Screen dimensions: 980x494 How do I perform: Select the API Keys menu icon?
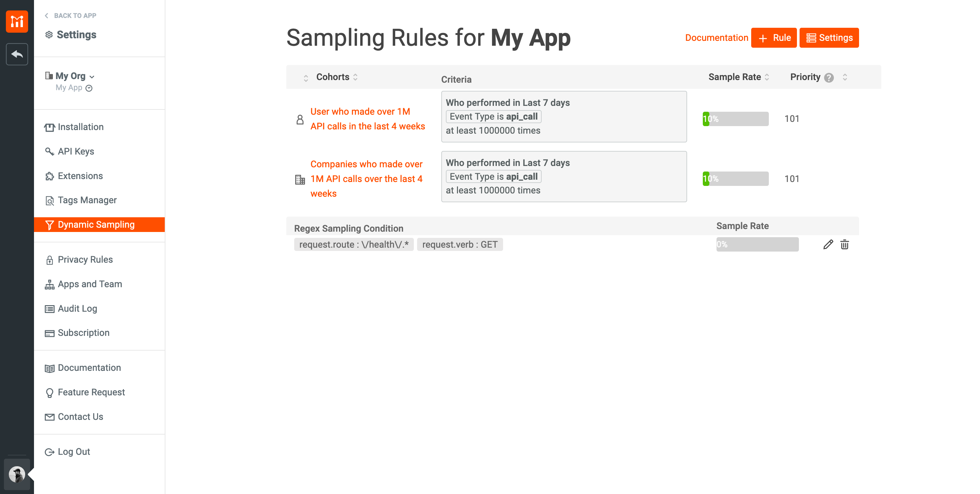pyautogui.click(x=49, y=151)
